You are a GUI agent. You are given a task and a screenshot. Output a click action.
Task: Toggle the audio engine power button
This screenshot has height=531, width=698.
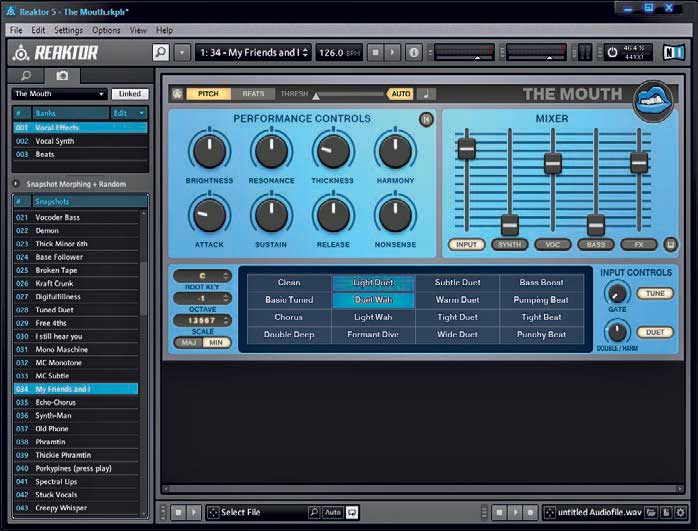(613, 53)
